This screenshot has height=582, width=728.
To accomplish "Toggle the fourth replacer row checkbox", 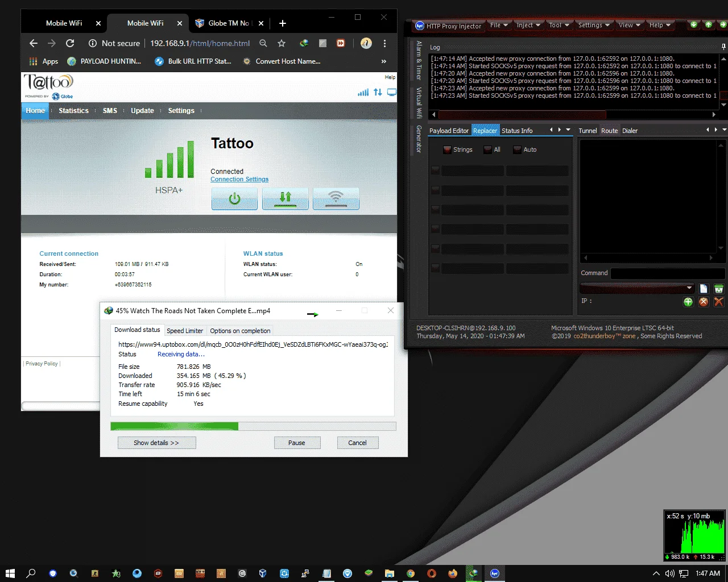I will tap(435, 229).
